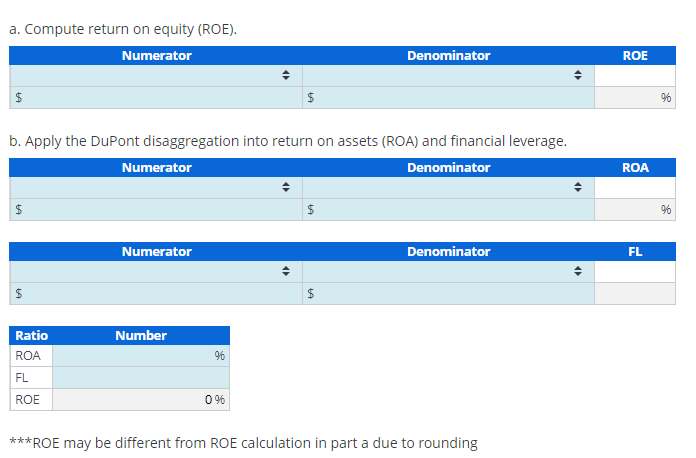Click the 'Number' header in summary table
696x458 pixels.
click(141, 336)
